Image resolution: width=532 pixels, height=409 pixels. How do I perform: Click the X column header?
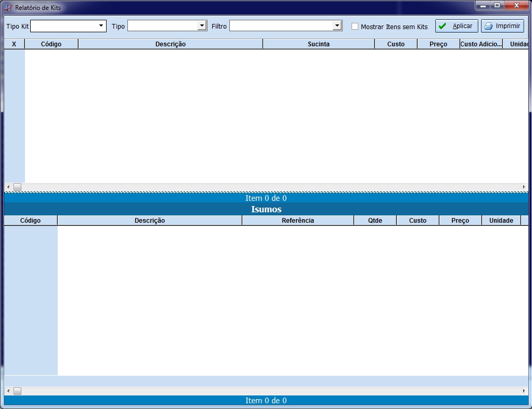point(14,44)
